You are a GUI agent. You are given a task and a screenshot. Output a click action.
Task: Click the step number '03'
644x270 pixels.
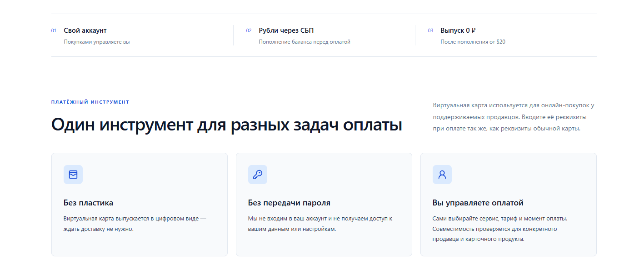pos(430,31)
